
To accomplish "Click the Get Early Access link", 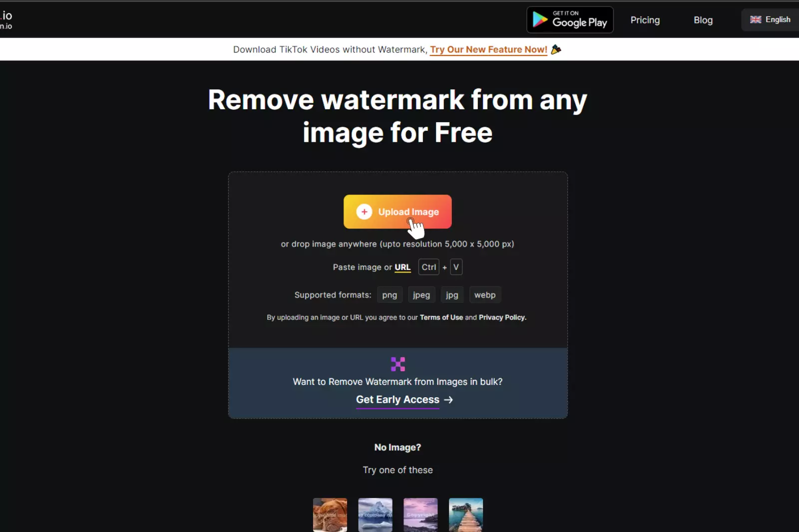I will click(x=397, y=400).
